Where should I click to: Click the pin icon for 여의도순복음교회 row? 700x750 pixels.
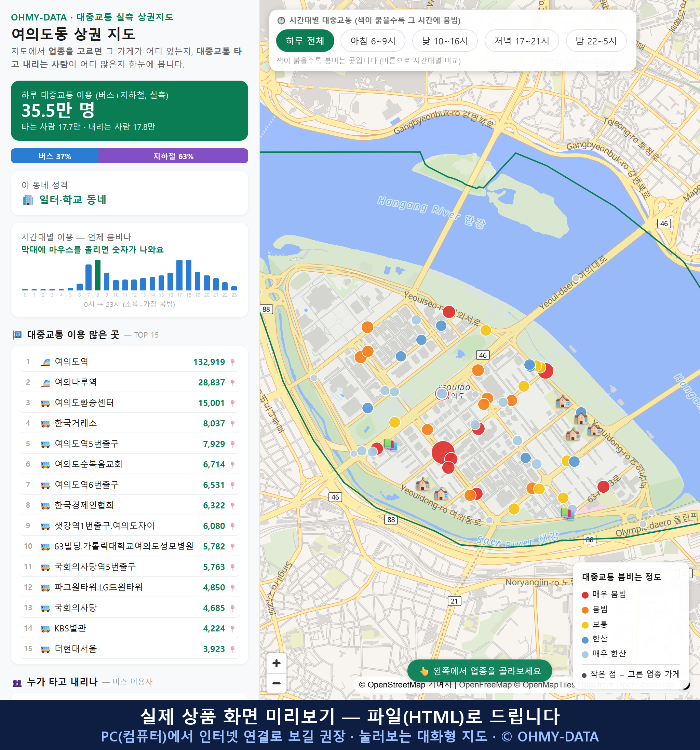232,464
